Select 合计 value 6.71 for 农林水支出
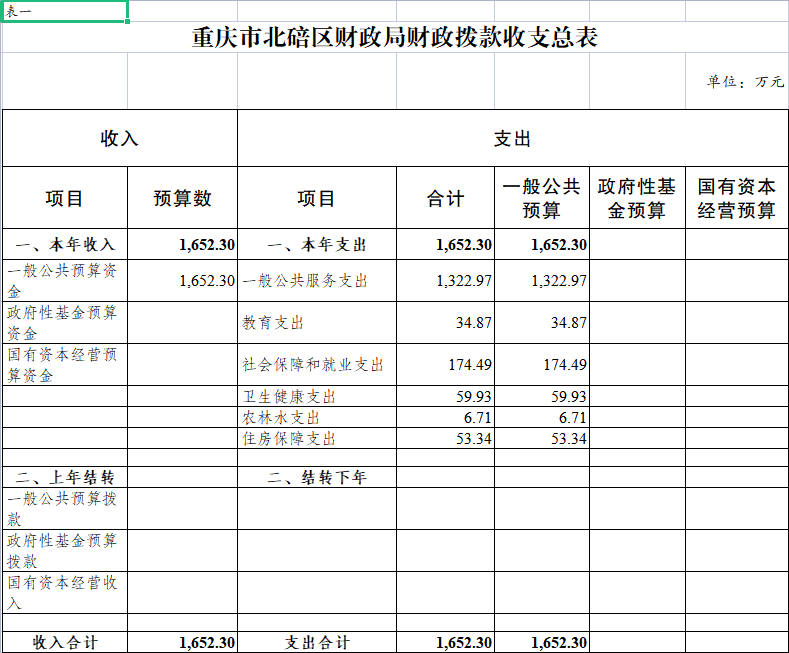 (446, 418)
